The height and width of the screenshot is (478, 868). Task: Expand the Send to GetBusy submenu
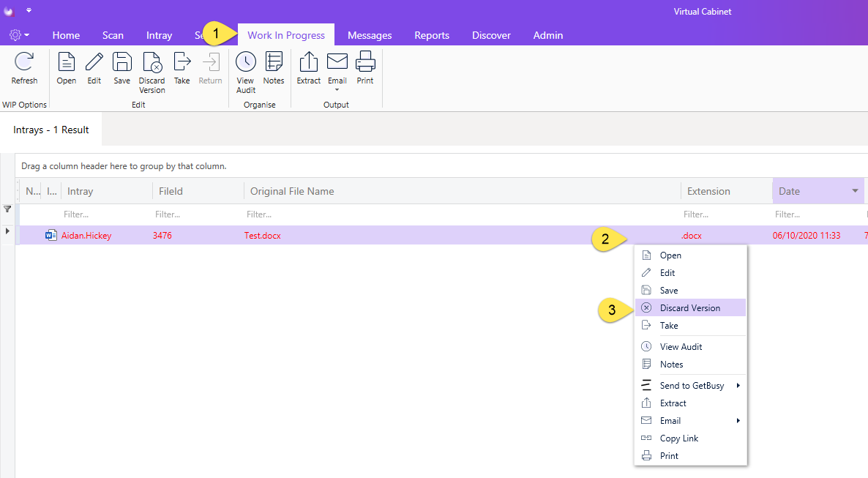coord(690,386)
